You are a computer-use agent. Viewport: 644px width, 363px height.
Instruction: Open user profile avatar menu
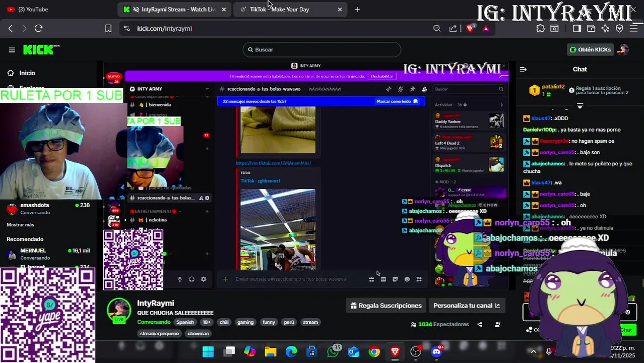coord(624,49)
